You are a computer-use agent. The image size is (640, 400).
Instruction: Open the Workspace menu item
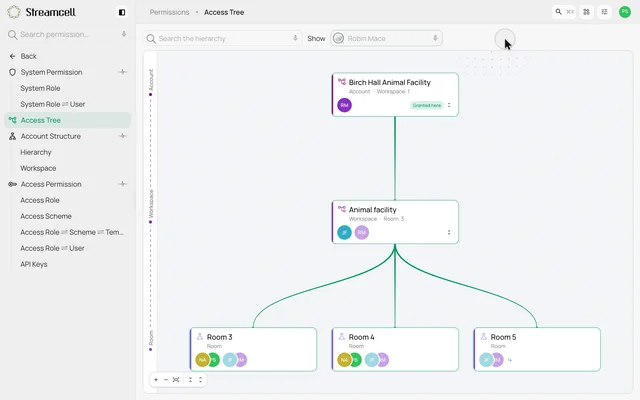click(x=38, y=168)
